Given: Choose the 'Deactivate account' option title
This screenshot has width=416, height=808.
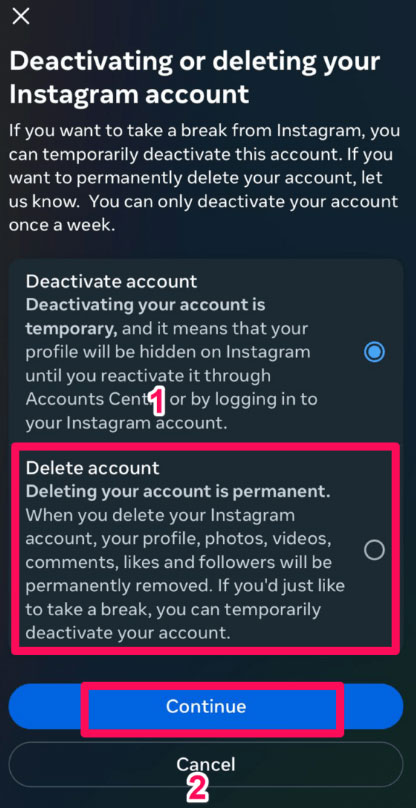Looking at the screenshot, I should 111,281.
